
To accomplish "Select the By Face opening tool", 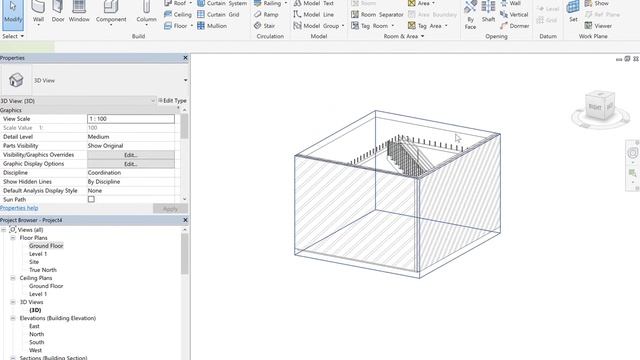I will (470, 15).
